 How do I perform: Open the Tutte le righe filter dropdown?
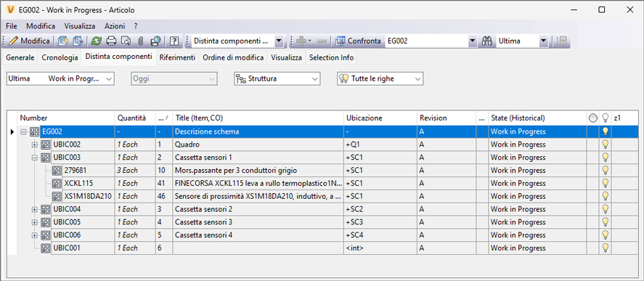pyautogui.click(x=380, y=78)
